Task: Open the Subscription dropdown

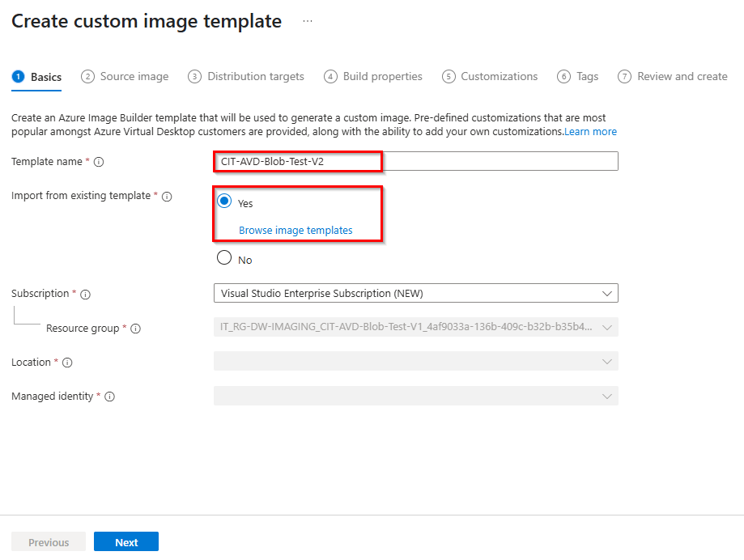Action: (x=608, y=293)
